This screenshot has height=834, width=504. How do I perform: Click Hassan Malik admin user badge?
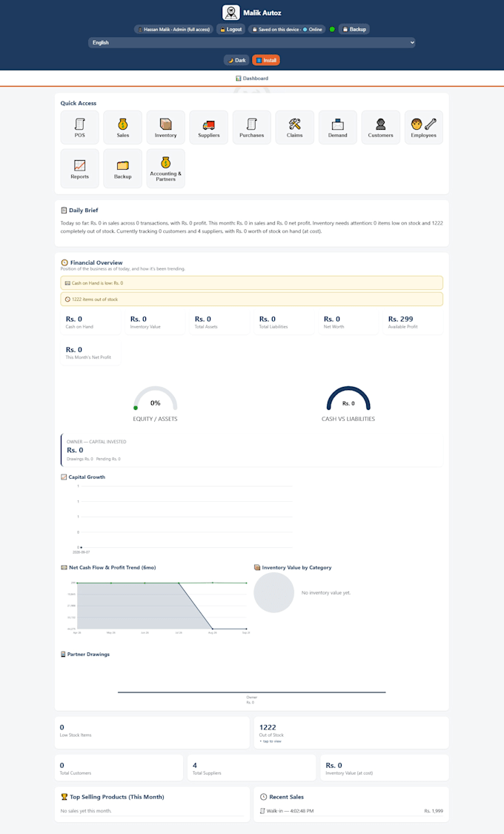pos(174,29)
